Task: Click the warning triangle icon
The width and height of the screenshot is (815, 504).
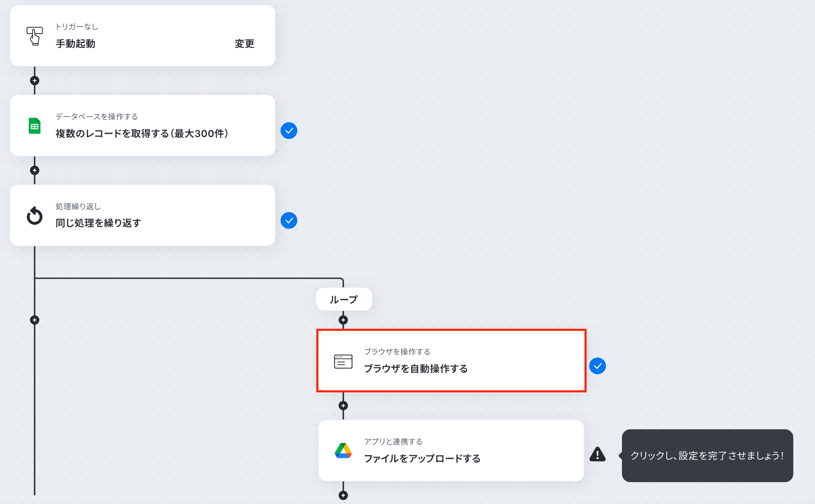Action: (597, 455)
